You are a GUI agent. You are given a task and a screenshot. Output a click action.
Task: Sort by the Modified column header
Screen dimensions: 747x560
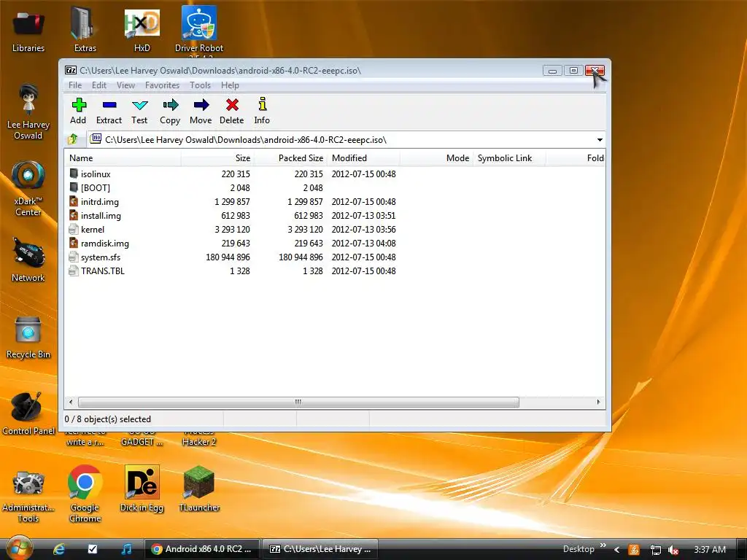click(363, 158)
